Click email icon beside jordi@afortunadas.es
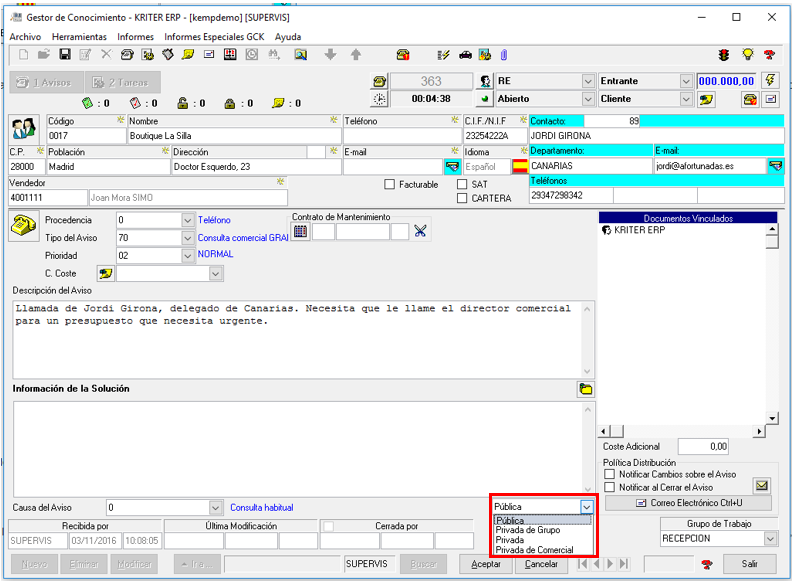Viewport: 794px width, 583px height. pos(775,166)
